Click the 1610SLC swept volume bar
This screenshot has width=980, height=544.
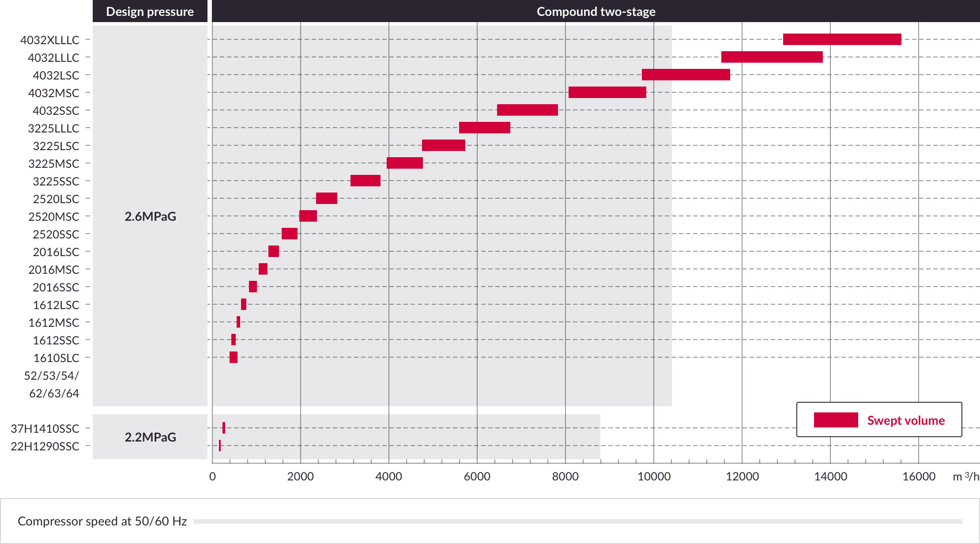(x=233, y=357)
